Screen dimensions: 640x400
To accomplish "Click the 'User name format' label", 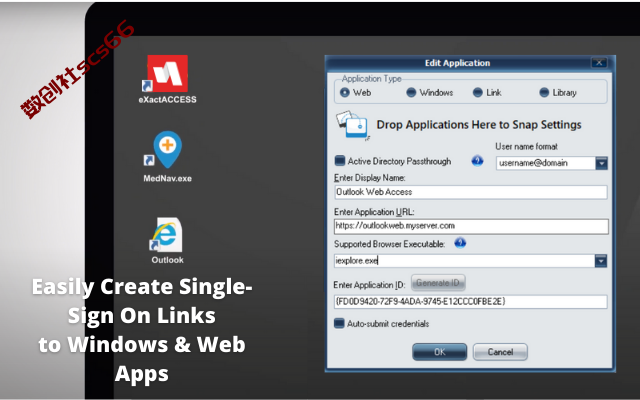I will [526, 147].
